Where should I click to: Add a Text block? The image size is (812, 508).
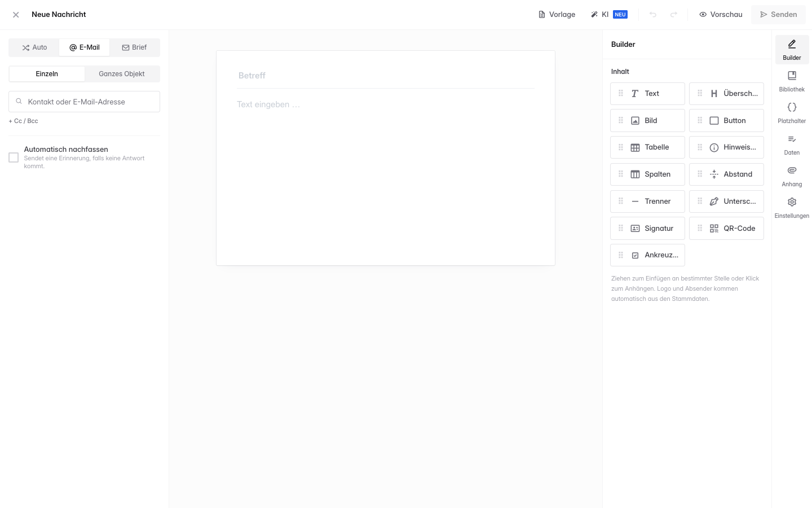647,94
